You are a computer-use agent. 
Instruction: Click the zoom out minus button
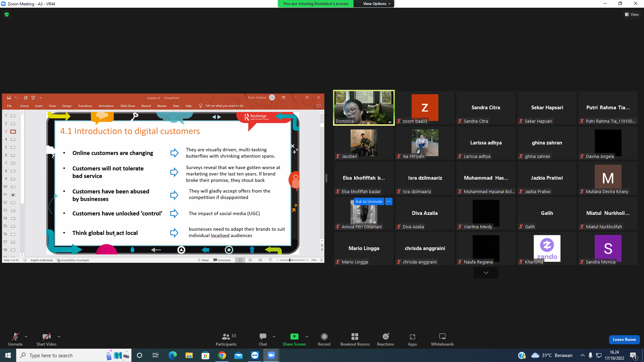pos(277,260)
